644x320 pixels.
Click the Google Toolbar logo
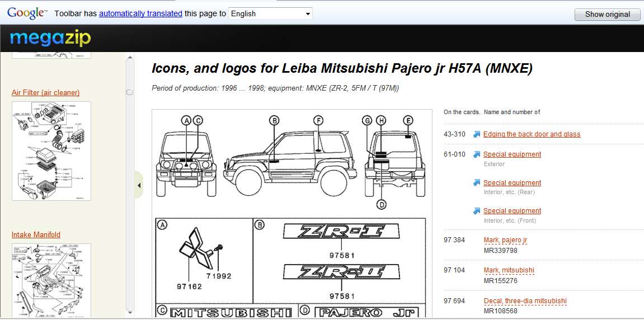[26, 13]
